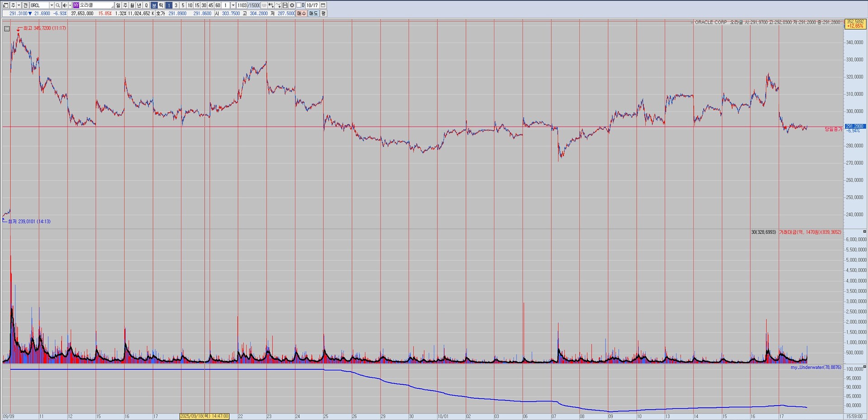Select the tick (틱) chart mode
The height and width of the screenshot is (420, 868).
pyautogui.click(x=161, y=5)
